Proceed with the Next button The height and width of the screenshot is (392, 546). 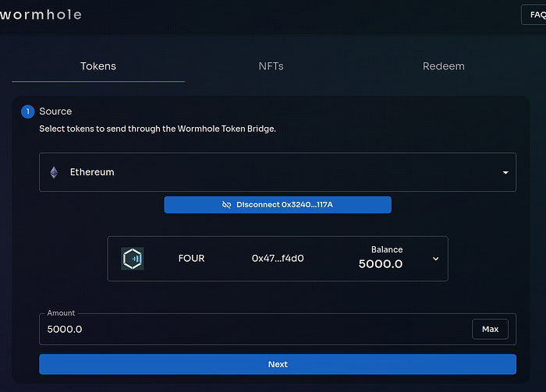point(277,364)
